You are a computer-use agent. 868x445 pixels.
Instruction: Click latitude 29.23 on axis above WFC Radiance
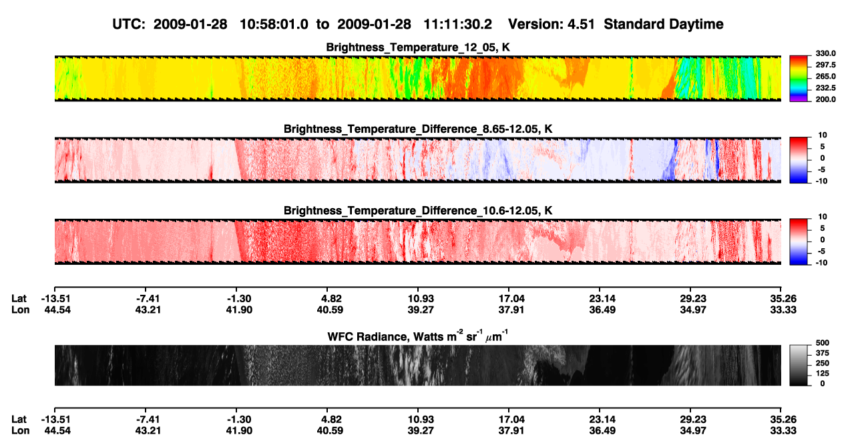tap(690, 298)
